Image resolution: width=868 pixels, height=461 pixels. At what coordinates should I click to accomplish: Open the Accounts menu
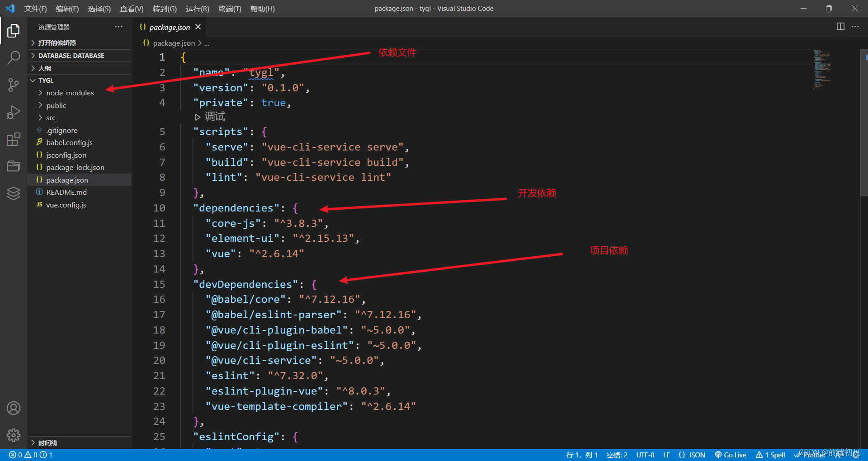point(14,408)
